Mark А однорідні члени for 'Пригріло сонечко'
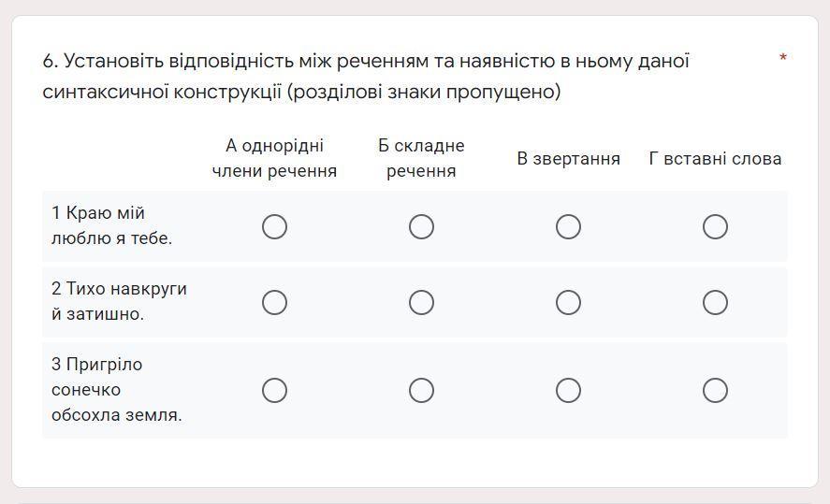 [274, 390]
